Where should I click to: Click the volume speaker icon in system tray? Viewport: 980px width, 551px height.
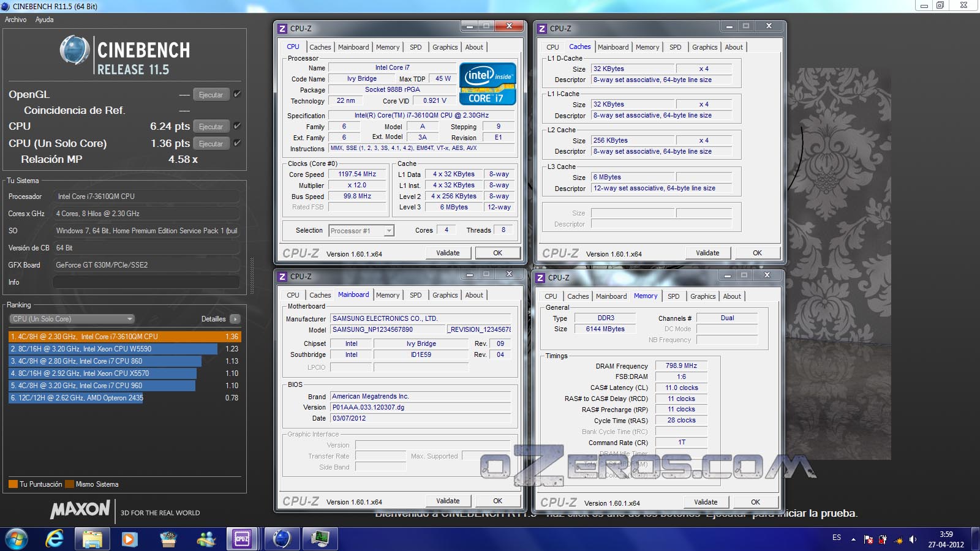[913, 539]
